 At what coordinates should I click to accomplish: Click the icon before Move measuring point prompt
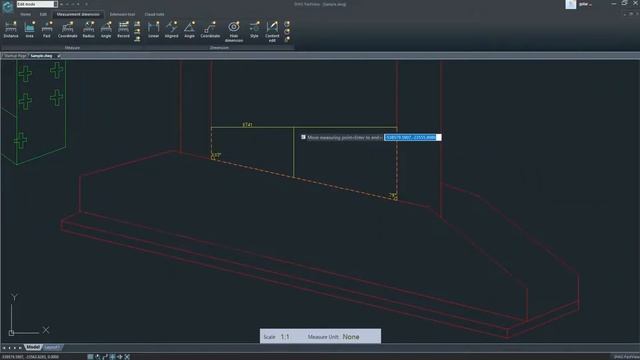coord(303,137)
